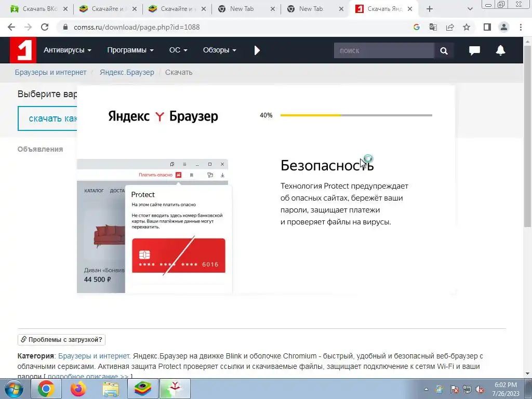Follow the Яндекс.Браузер breadcrumb link

(x=127, y=72)
